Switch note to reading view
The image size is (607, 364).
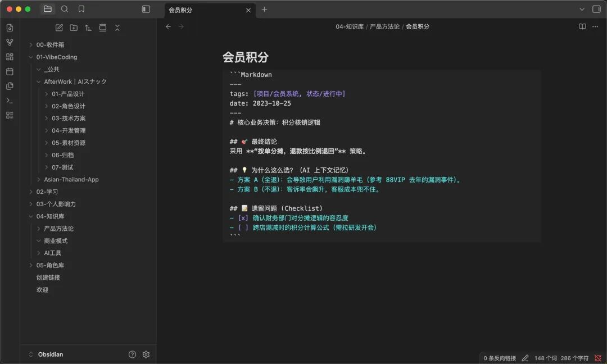tap(582, 26)
